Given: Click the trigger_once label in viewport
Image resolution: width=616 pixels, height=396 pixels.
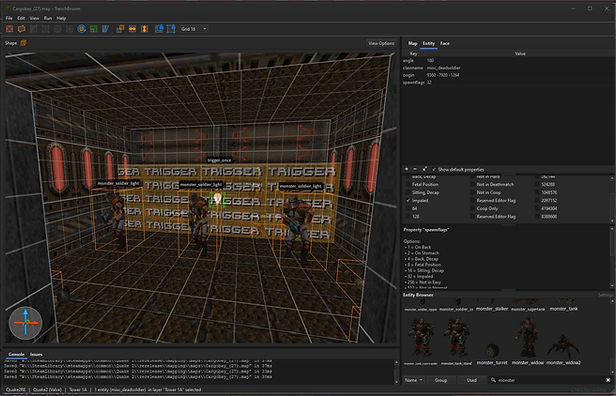Looking at the screenshot, I should pyautogui.click(x=219, y=160).
